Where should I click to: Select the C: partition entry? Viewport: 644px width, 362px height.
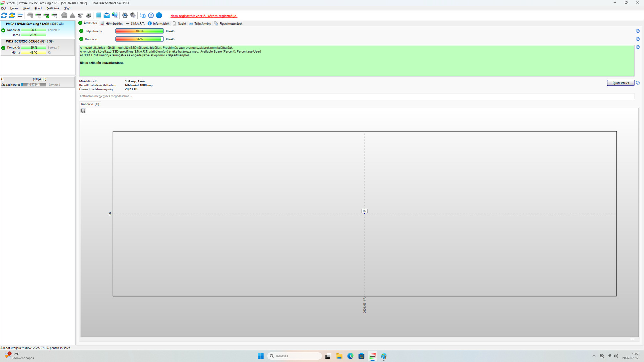coord(38,82)
